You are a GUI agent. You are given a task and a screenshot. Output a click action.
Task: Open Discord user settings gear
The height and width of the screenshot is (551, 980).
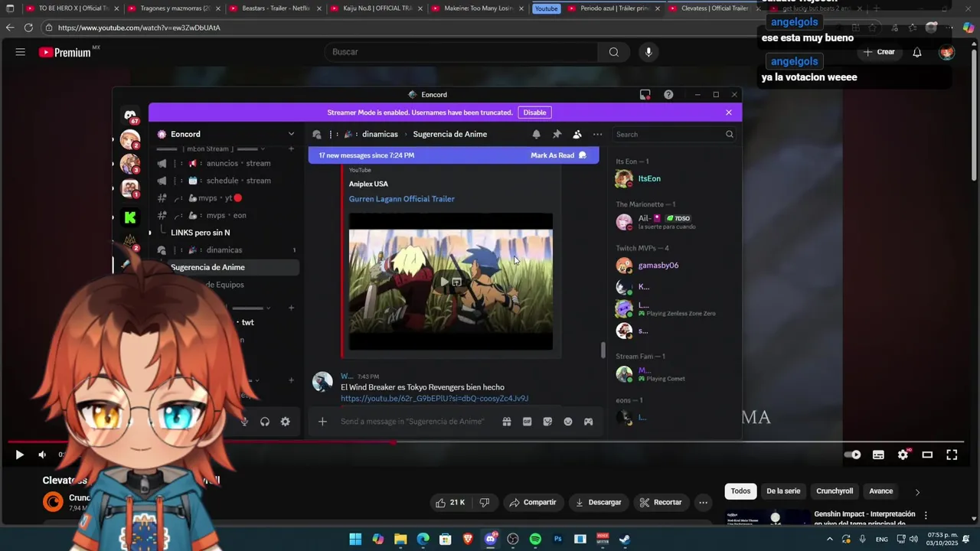click(x=285, y=422)
